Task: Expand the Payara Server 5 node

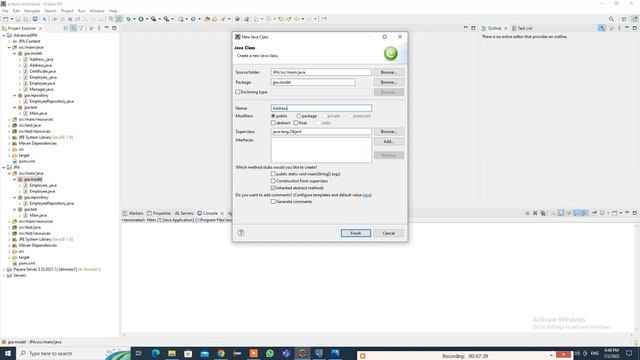Action: pos(4,270)
